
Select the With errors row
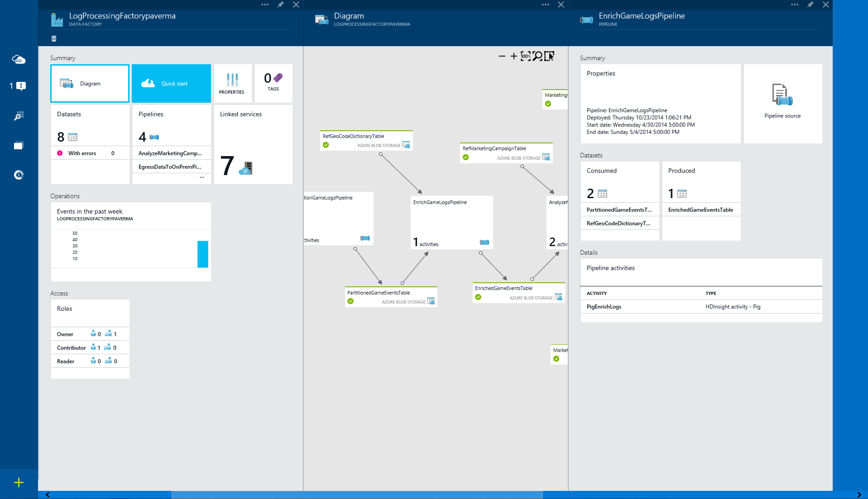[x=90, y=153]
